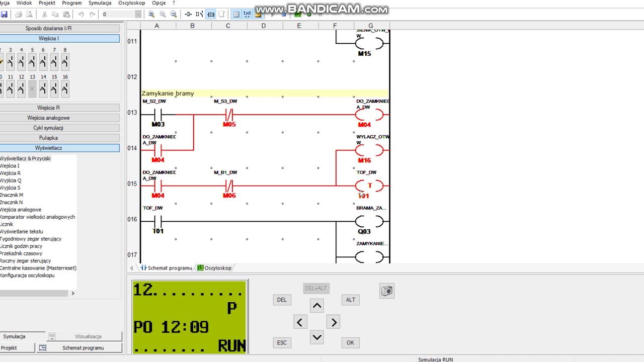Click the M16 coil in rung 014
The width and height of the screenshot is (644, 362).
tap(370, 151)
